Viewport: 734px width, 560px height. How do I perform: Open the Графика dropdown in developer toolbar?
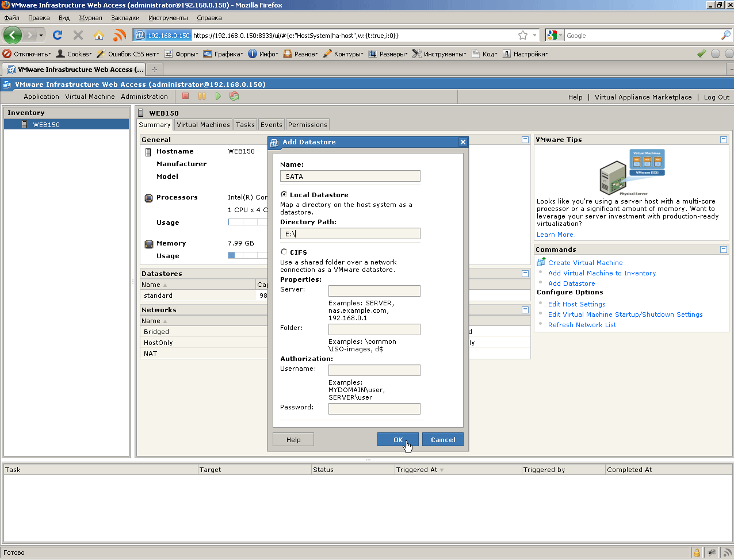pyautogui.click(x=223, y=53)
